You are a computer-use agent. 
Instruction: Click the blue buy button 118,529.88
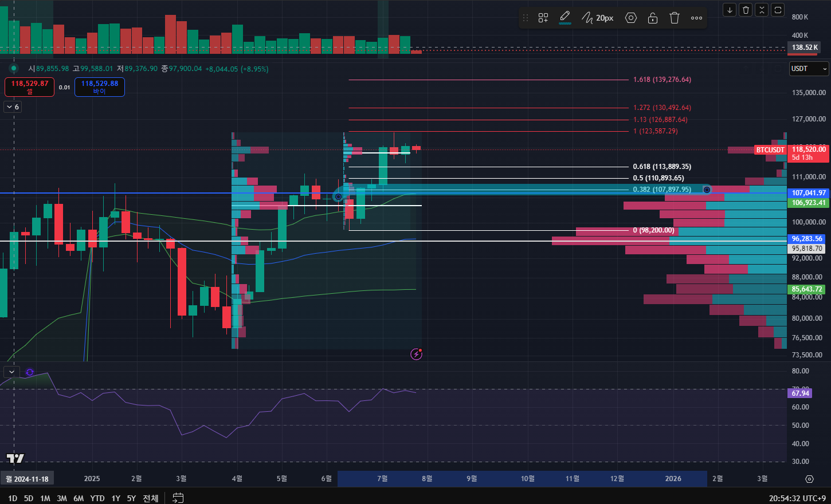click(x=100, y=87)
